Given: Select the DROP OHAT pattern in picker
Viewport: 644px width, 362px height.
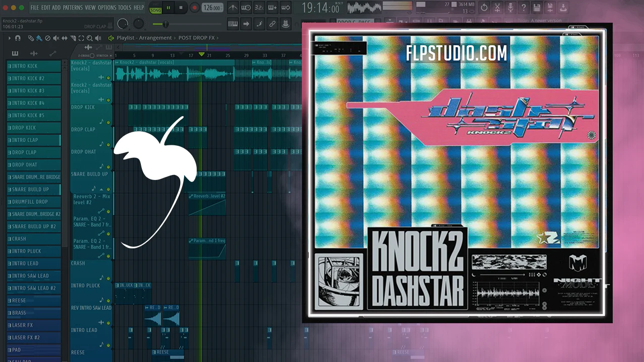Looking at the screenshot, I should click(34, 164).
